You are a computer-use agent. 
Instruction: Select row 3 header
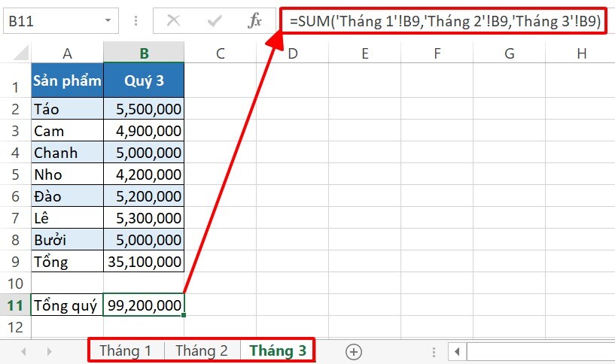pos(15,130)
